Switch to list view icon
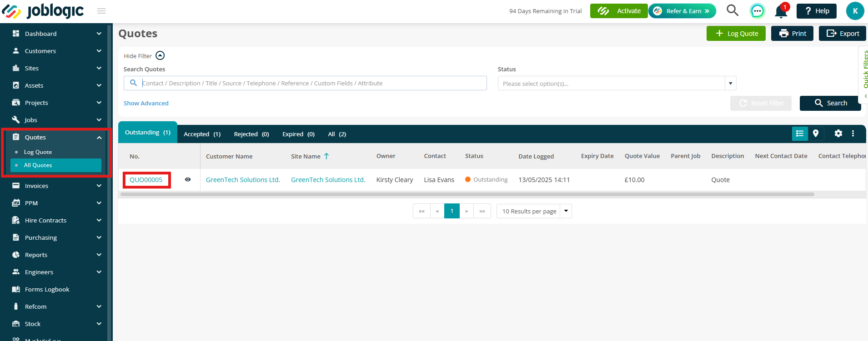This screenshot has width=868, height=341. (x=800, y=133)
